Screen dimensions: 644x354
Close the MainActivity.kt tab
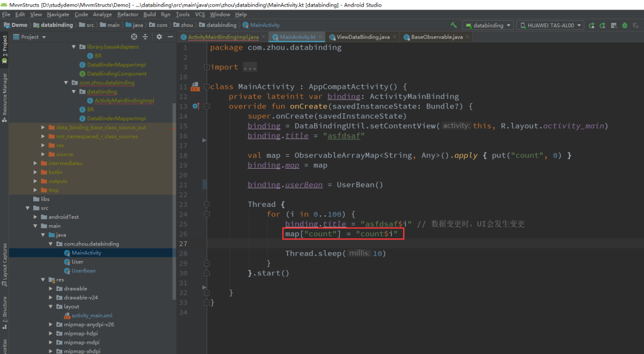click(320, 37)
